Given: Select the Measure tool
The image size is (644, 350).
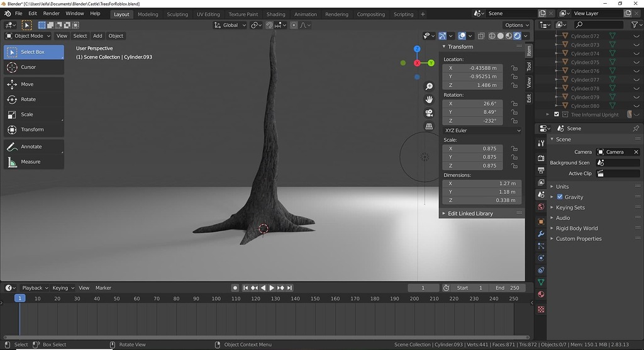Looking at the screenshot, I should click(x=34, y=162).
